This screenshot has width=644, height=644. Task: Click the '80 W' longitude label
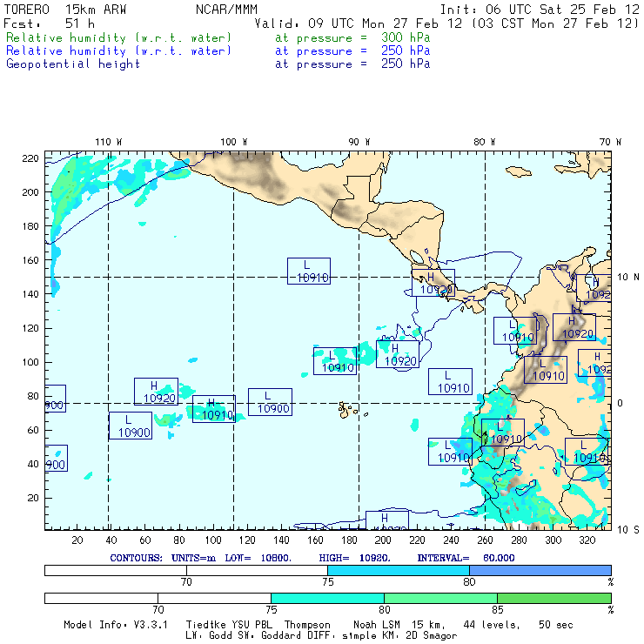click(484, 142)
